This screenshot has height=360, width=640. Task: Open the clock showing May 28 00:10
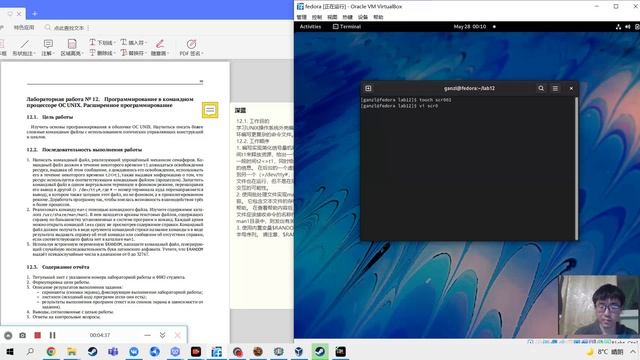[x=470, y=27]
